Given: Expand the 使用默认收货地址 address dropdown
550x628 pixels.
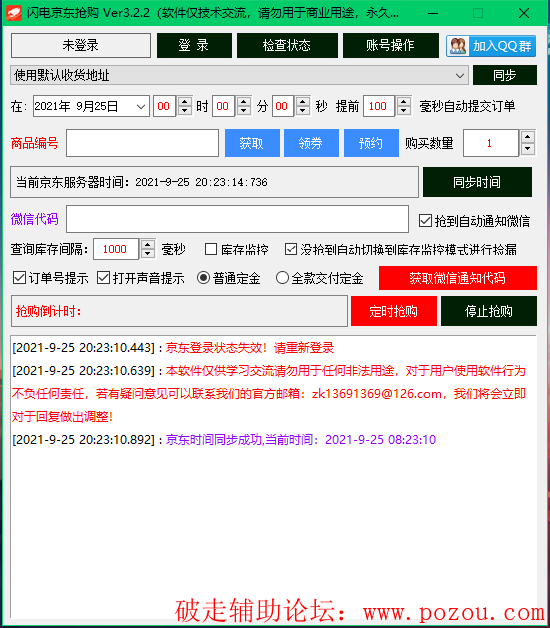Looking at the screenshot, I should (x=459, y=75).
